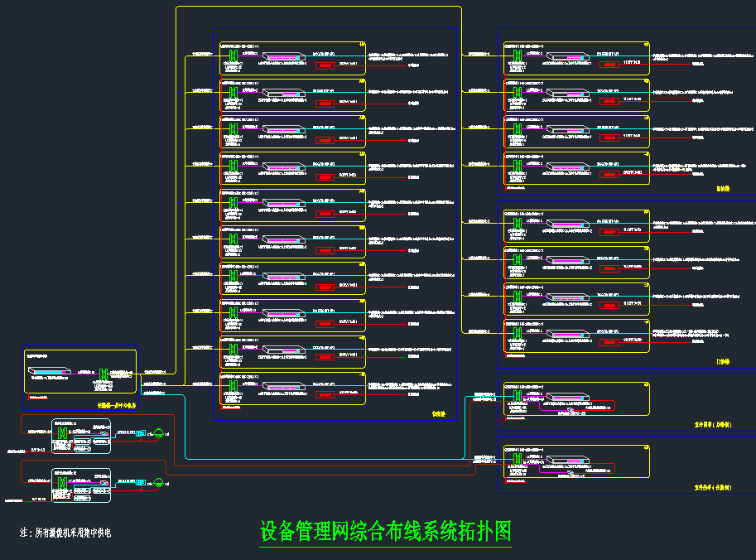Image resolution: width=756 pixels, height=560 pixels.
Task: Click red power box in top center row
Action: [325, 65]
